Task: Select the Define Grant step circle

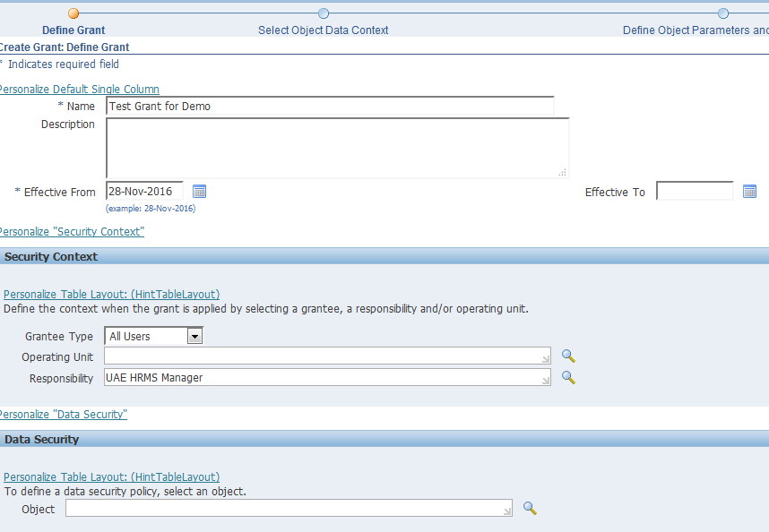Action: pos(73,13)
